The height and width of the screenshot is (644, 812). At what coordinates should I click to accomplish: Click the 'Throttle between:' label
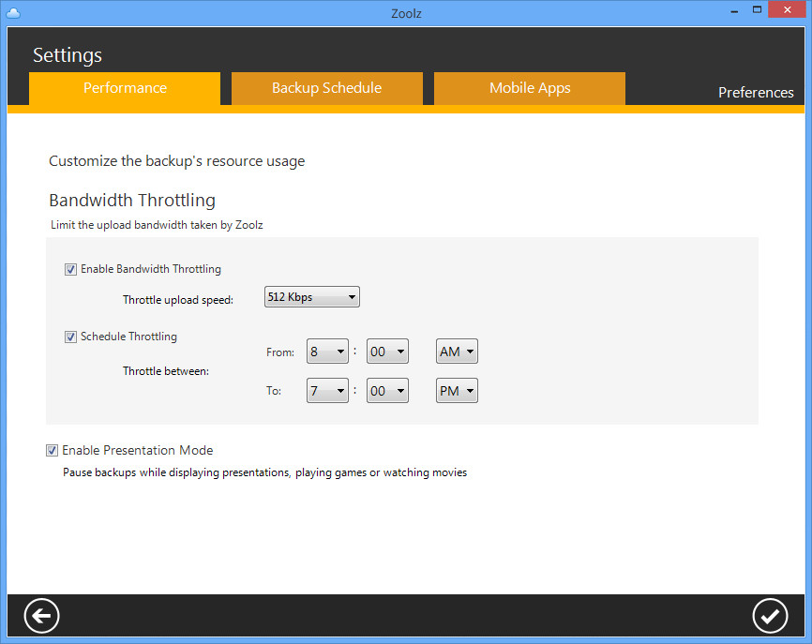(x=166, y=371)
